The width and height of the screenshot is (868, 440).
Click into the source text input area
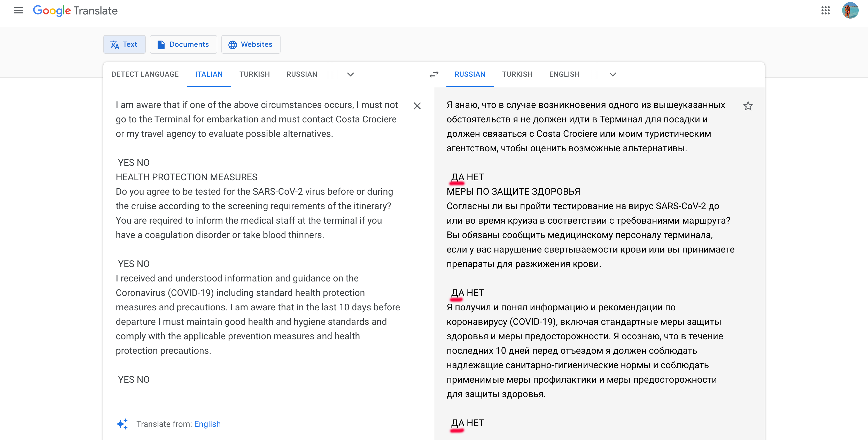[258, 242]
